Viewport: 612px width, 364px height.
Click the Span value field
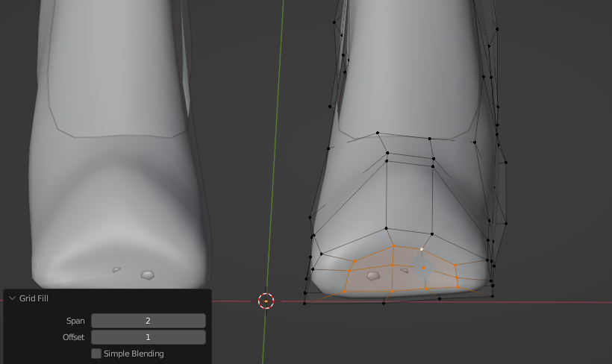149,321
